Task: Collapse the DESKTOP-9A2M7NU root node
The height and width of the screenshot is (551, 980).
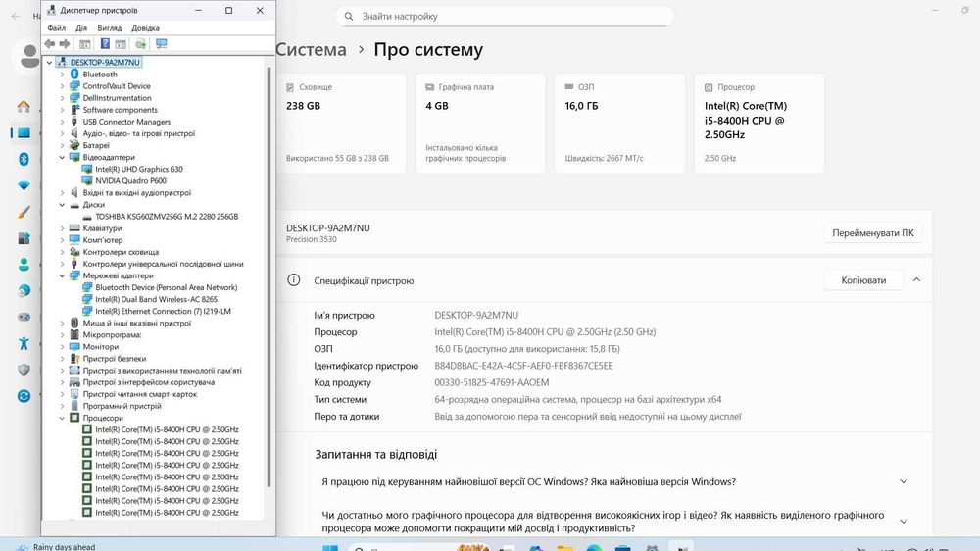Action: point(49,62)
